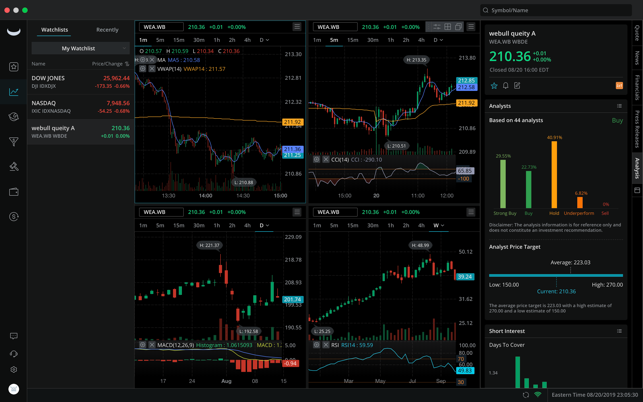Remove the VWAP(14) indicator
The image size is (643, 402).
pos(152,69)
